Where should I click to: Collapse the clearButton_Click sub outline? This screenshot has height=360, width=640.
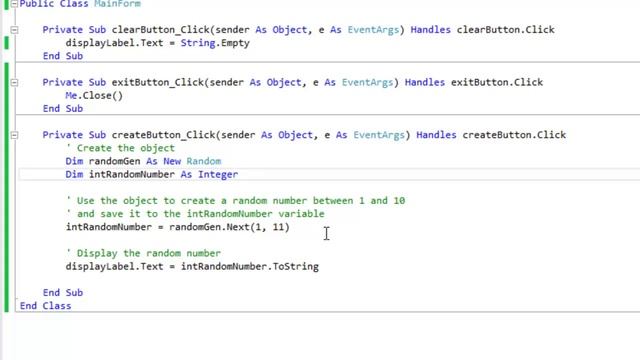[14, 30]
